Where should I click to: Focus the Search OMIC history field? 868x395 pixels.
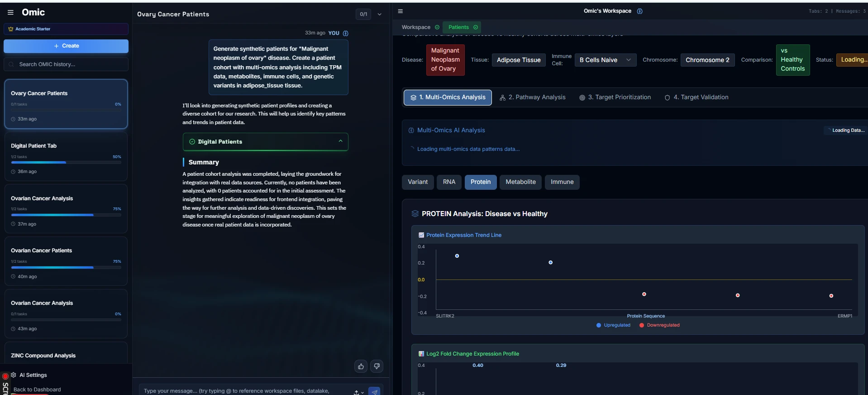point(66,64)
